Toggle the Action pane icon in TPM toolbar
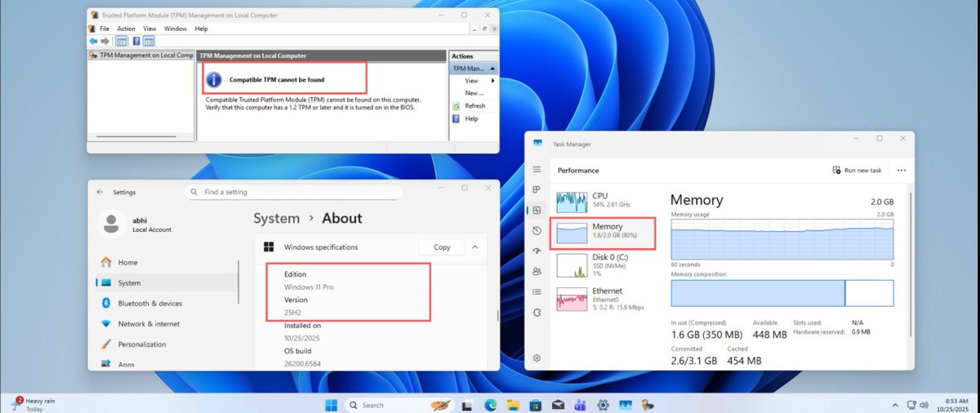 [x=149, y=41]
